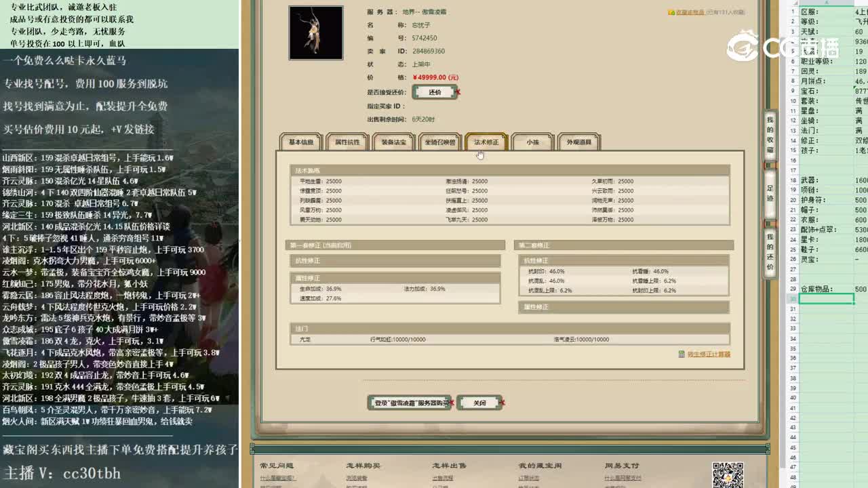Viewport: 868px width, 488px height.
Task: Open the 什么是藏宝阁 help link
Action: click(279, 479)
